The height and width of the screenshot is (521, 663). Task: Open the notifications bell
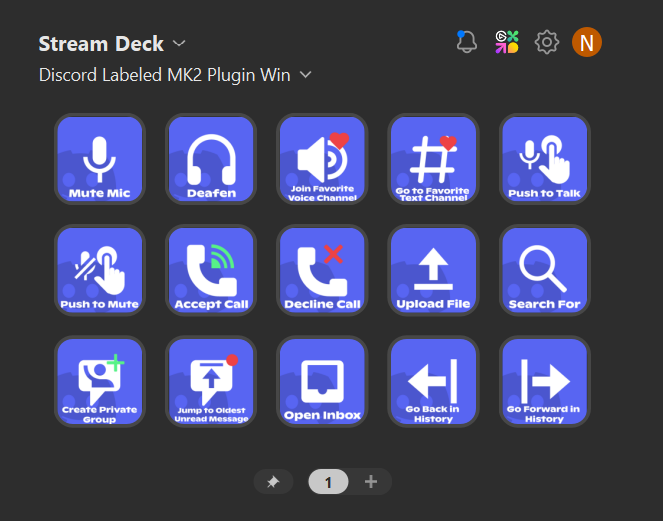(466, 42)
